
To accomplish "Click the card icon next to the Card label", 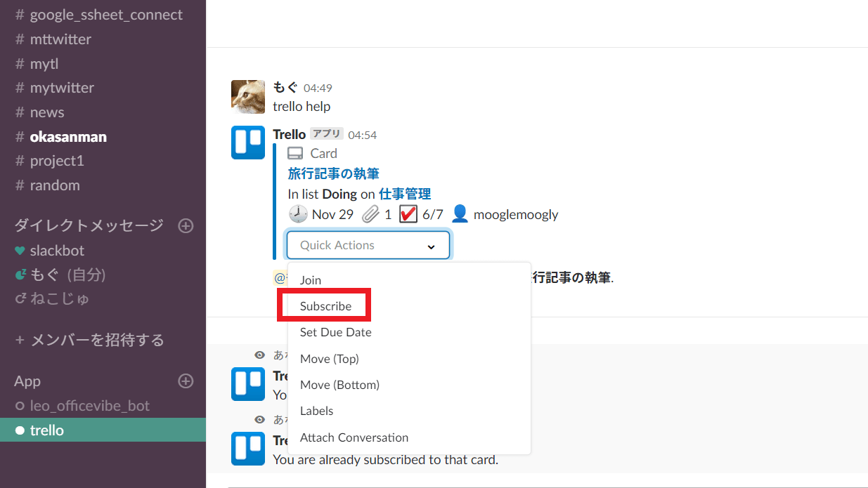I will point(295,154).
